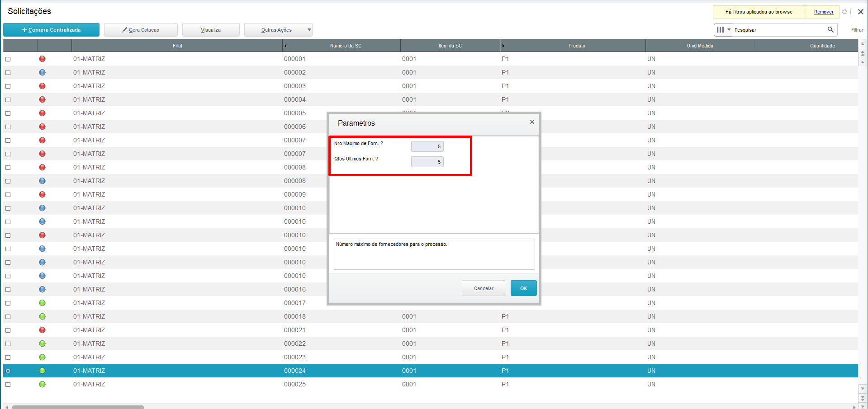Click the red status circle of SC 000021

(x=42, y=330)
